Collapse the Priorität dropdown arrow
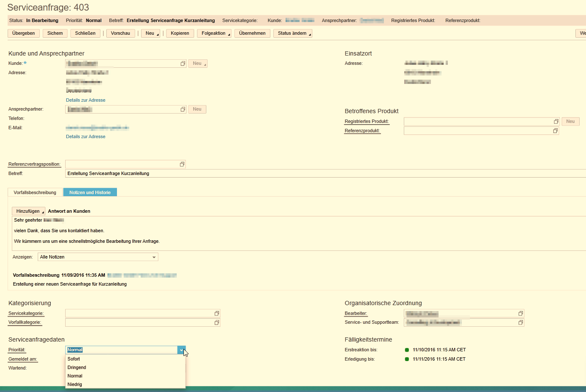 (x=181, y=350)
